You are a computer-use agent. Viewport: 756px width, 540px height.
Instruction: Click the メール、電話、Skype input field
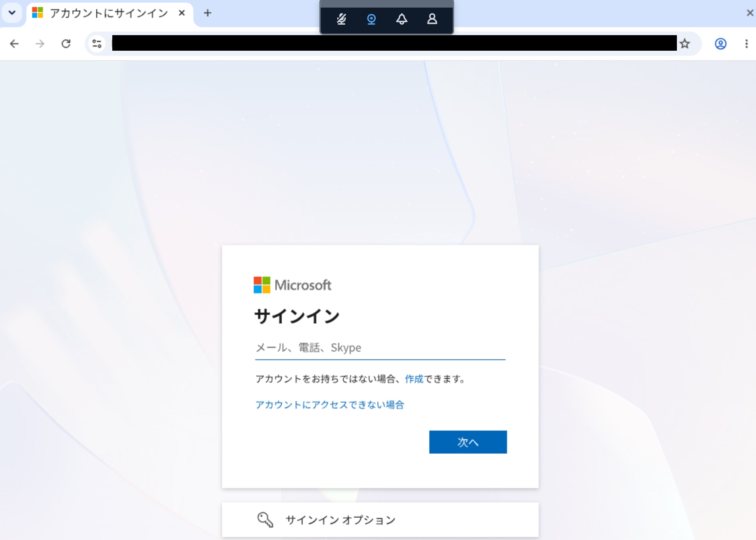point(380,347)
